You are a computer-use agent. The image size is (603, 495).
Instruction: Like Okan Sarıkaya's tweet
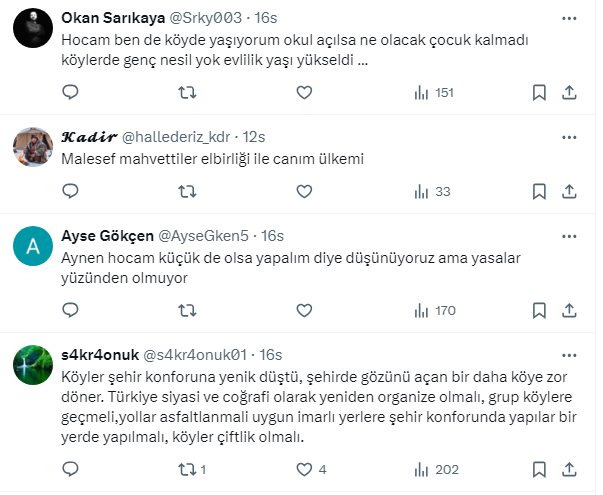click(305, 92)
